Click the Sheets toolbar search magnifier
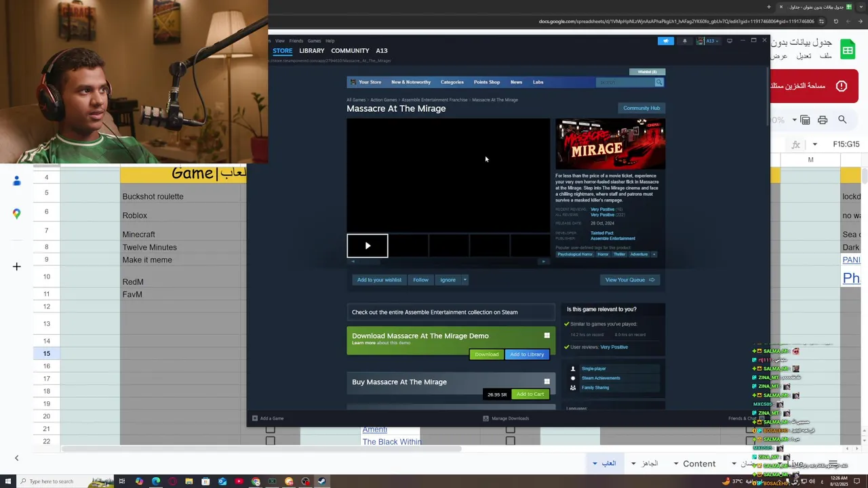 (x=842, y=120)
